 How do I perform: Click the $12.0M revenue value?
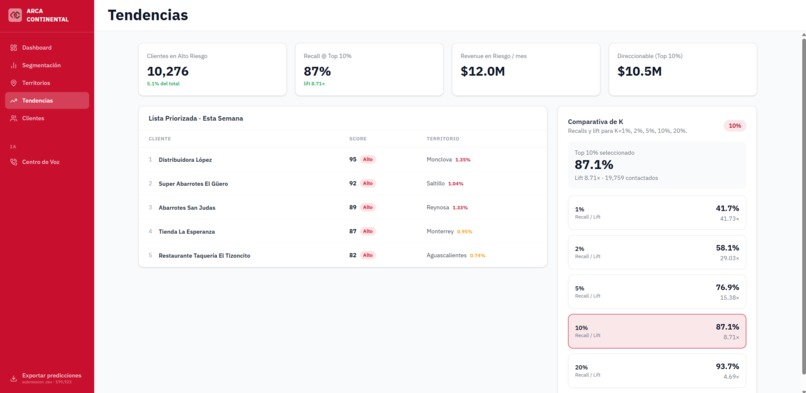483,71
